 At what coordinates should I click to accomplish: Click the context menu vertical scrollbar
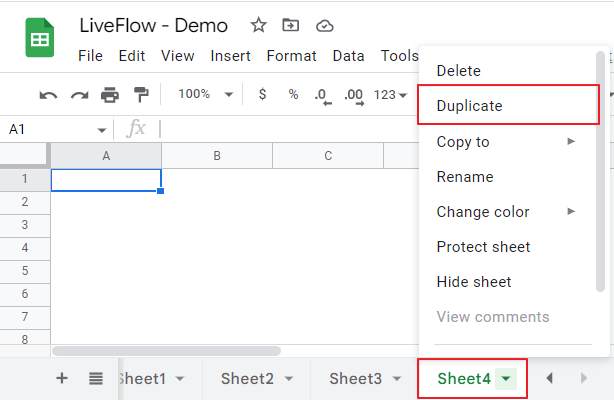[600, 172]
